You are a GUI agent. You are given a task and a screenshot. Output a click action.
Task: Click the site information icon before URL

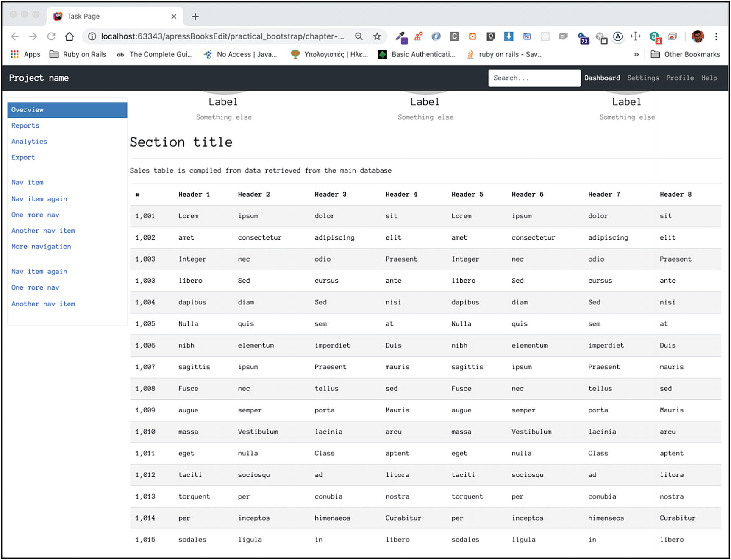click(x=92, y=36)
